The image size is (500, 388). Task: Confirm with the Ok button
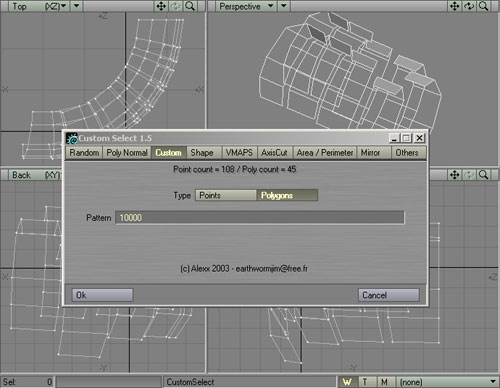(x=103, y=295)
